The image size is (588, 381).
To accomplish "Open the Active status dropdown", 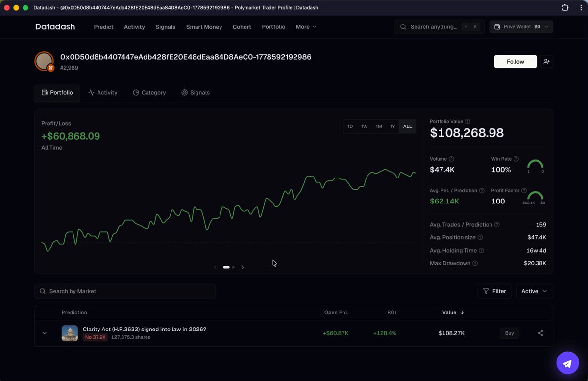I will 534,291.
